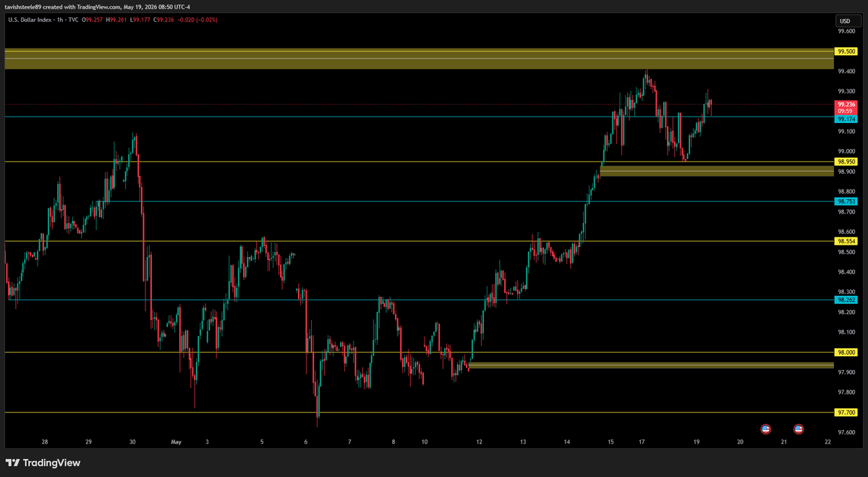The width and height of the screenshot is (868, 477).
Task: Click date 30 on the time axis
Action: pyautogui.click(x=132, y=441)
